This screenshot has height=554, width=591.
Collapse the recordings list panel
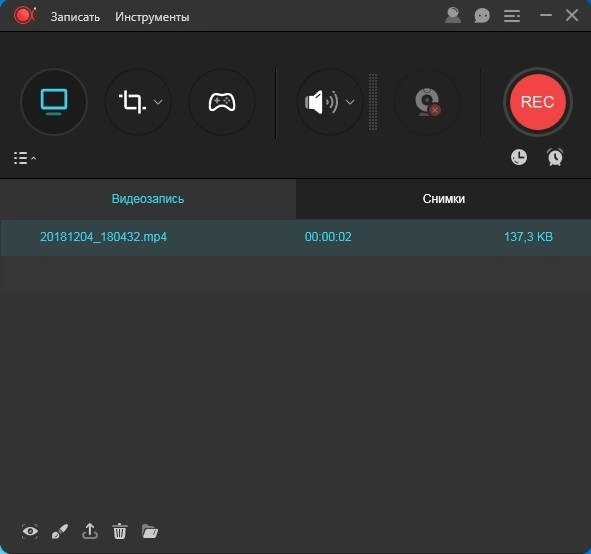pyautogui.click(x=25, y=158)
